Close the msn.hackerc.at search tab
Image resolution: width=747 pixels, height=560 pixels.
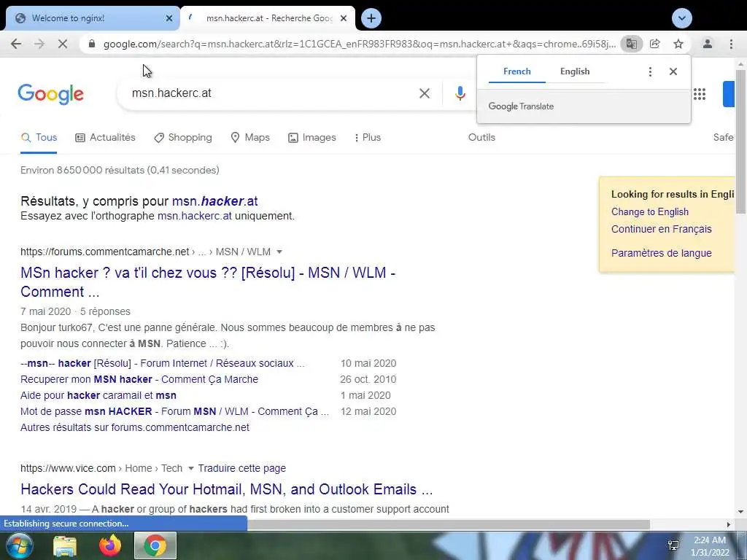[344, 18]
